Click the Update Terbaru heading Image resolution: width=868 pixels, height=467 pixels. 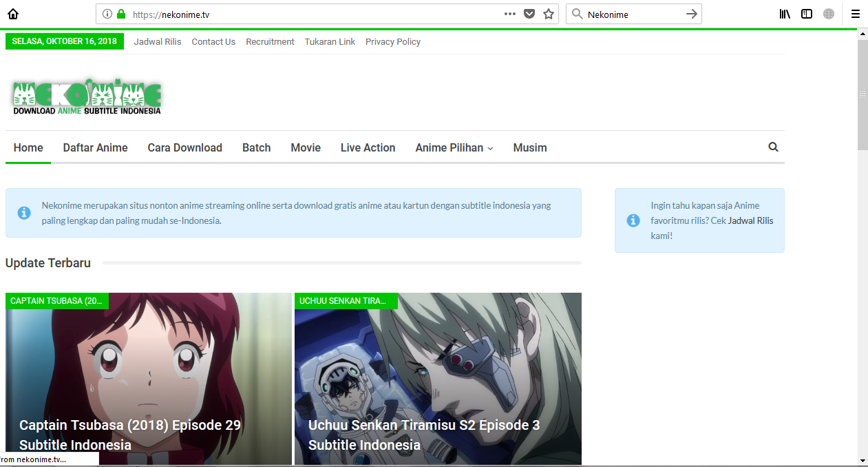pyautogui.click(x=48, y=263)
